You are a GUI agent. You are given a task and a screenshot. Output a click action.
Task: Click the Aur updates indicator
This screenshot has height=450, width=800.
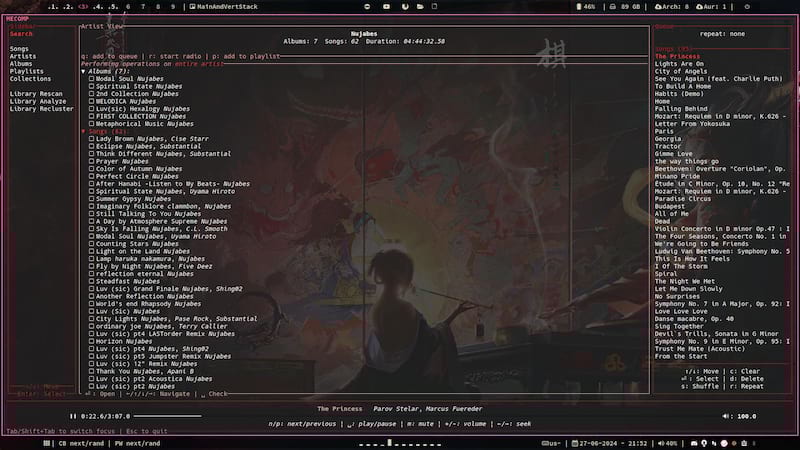[704, 6]
